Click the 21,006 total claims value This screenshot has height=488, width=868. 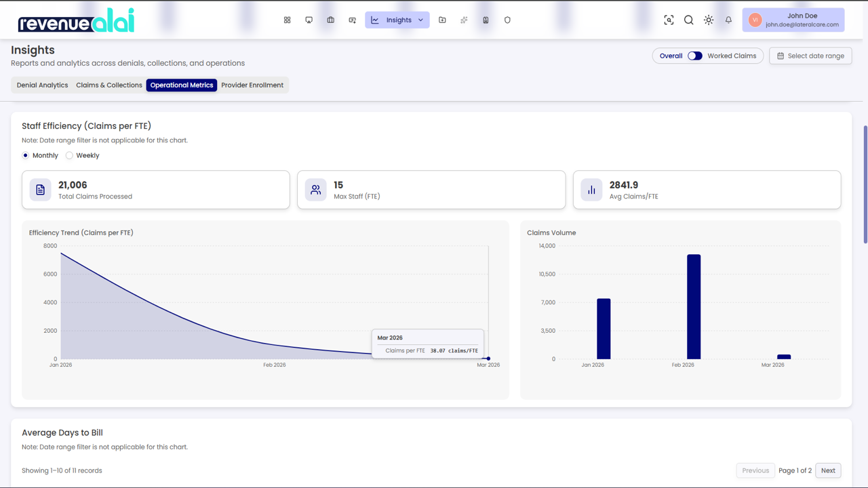point(73,184)
